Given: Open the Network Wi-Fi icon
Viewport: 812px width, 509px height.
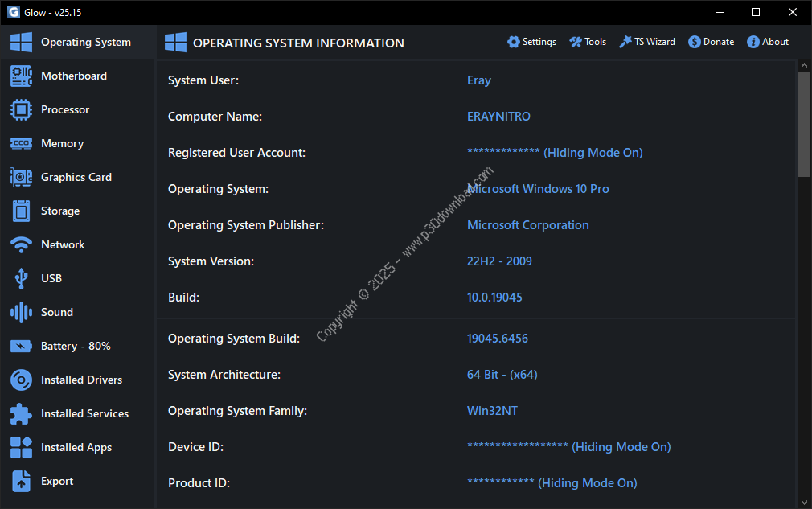Looking at the screenshot, I should (x=21, y=244).
